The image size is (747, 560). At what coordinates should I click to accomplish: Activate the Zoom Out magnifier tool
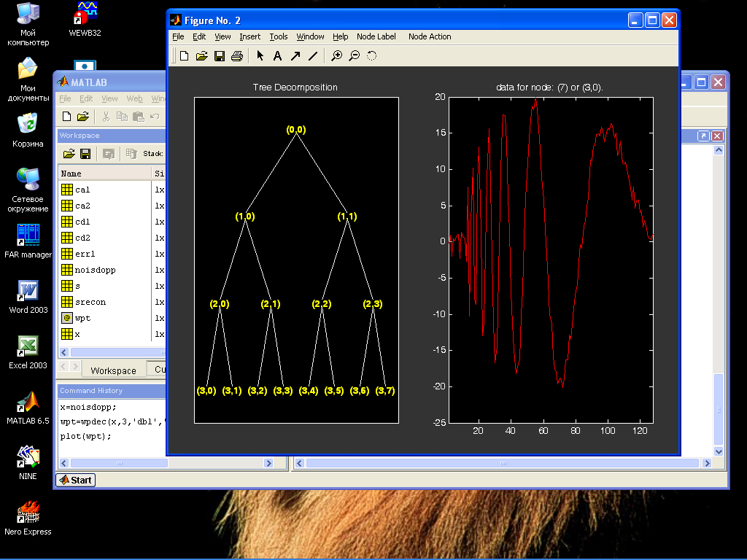(354, 56)
